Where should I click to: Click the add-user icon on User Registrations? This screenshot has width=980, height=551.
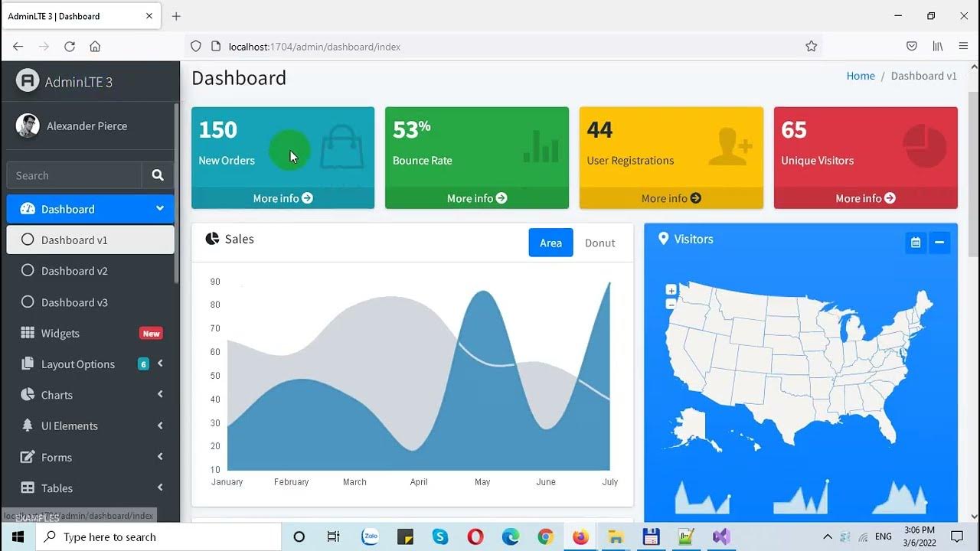730,146
